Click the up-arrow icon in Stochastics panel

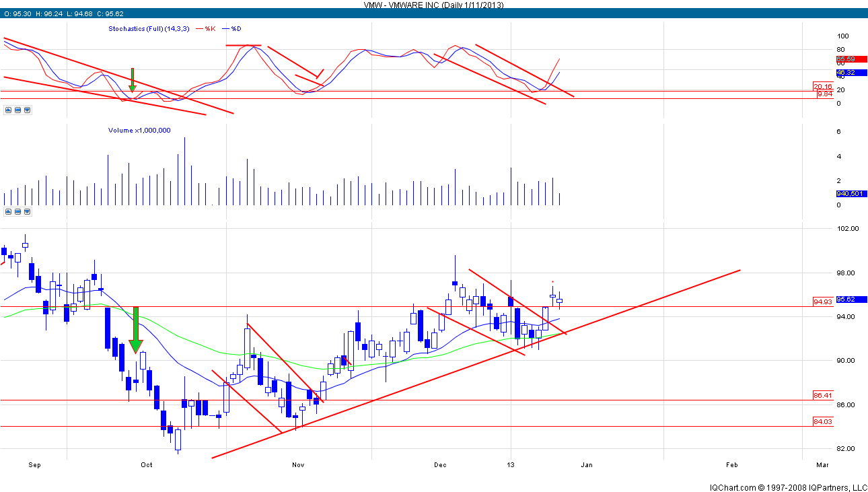pos(8,110)
